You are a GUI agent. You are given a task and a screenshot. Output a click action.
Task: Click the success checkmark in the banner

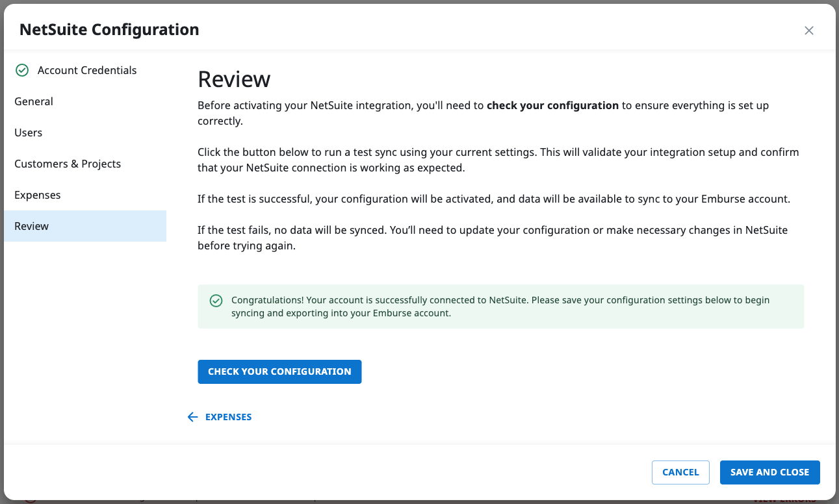click(x=216, y=301)
